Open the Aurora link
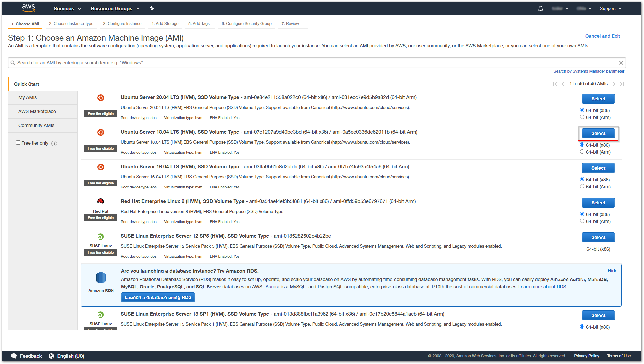644x364 pixels. point(272,287)
